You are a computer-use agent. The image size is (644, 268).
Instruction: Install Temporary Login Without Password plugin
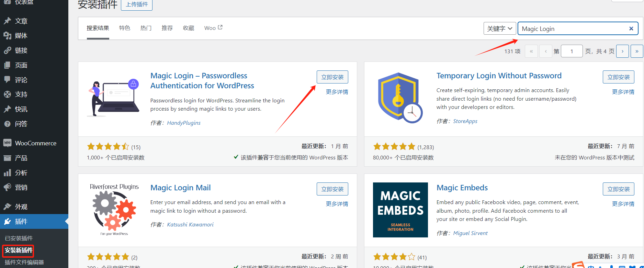[619, 77]
